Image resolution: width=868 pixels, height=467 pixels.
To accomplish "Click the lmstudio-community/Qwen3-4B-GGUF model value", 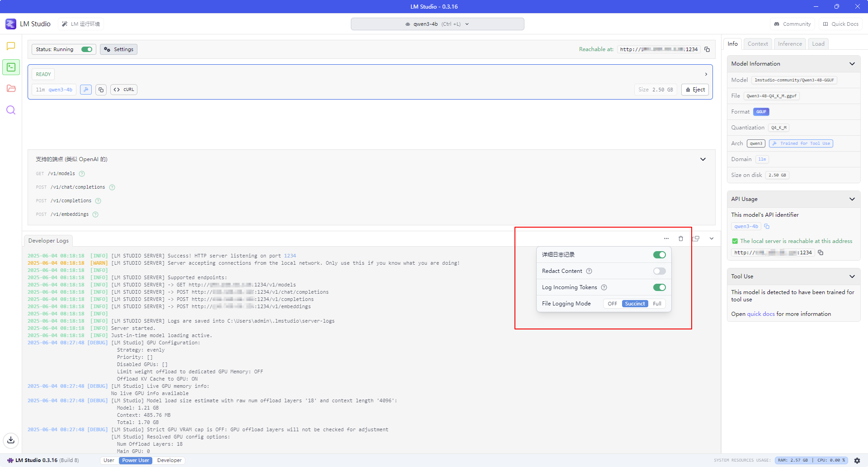I will [x=794, y=80].
